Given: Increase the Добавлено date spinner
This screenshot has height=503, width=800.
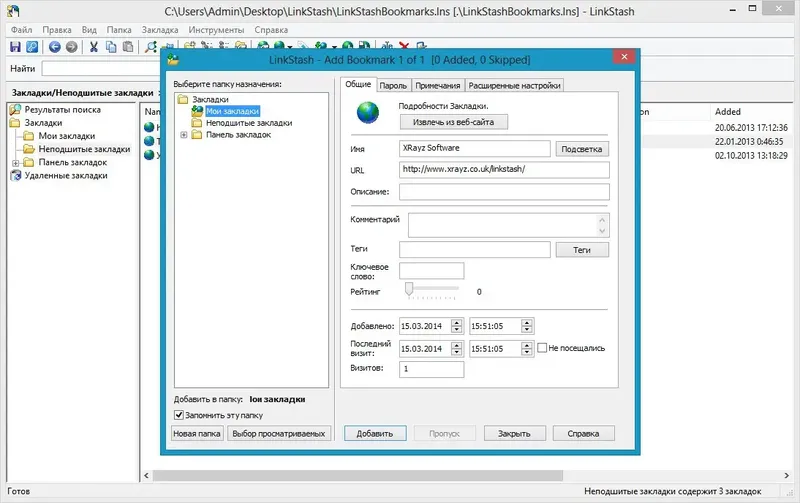Looking at the screenshot, I should (457, 323).
